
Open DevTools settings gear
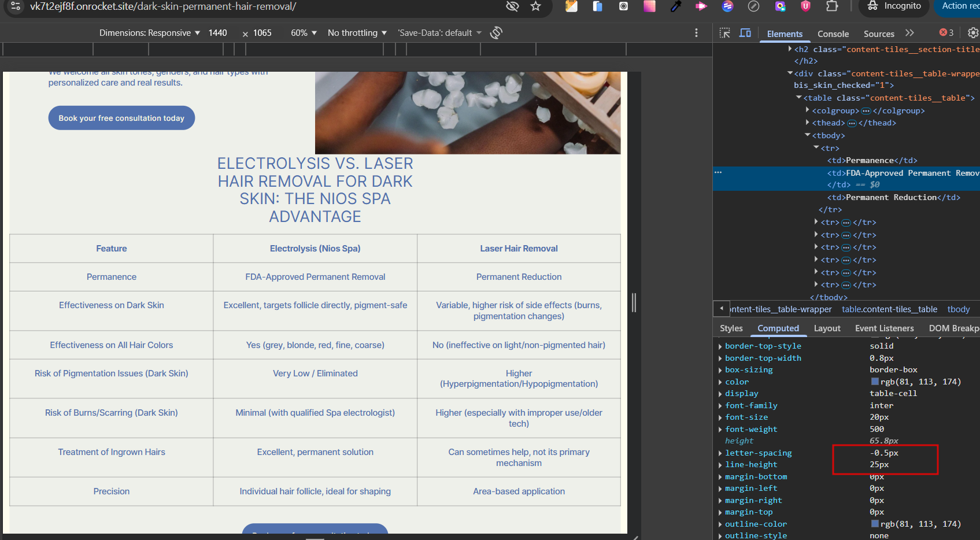pyautogui.click(x=973, y=33)
